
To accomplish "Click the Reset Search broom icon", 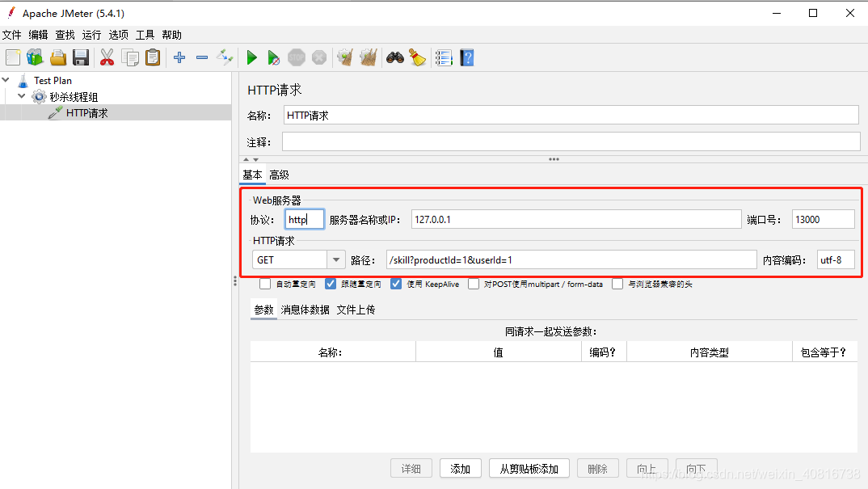I will pyautogui.click(x=417, y=57).
